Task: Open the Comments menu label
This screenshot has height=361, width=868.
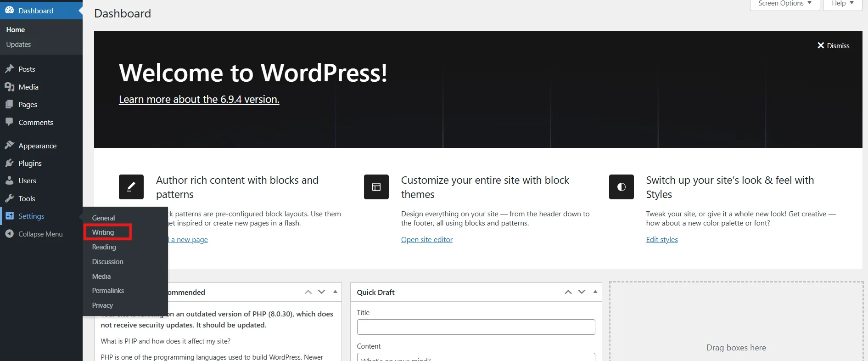Action: (x=36, y=122)
